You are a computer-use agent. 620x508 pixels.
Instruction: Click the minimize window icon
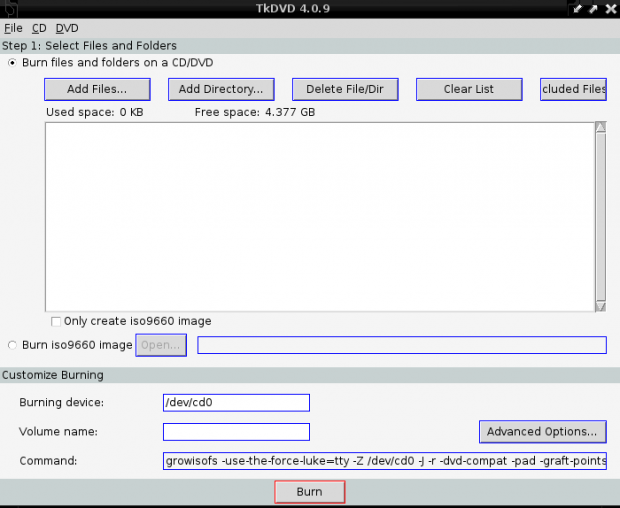(577, 9)
